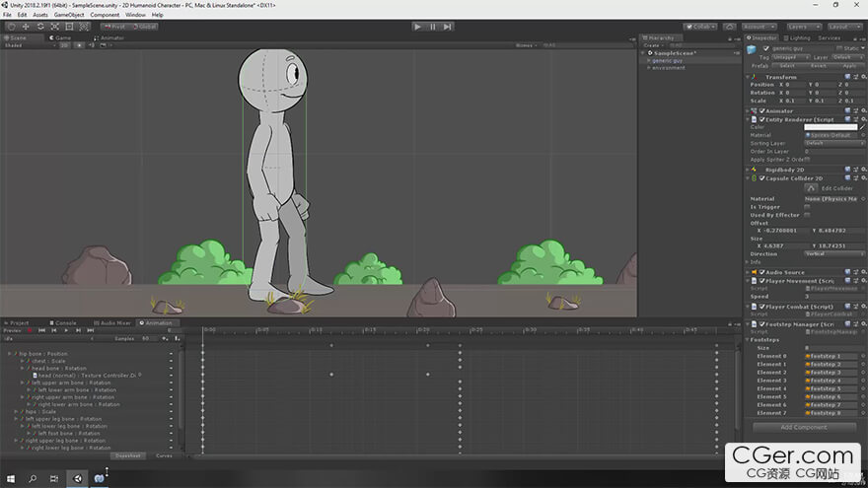Open the Layout dropdown
The width and height of the screenshot is (868, 488).
coord(844,27)
